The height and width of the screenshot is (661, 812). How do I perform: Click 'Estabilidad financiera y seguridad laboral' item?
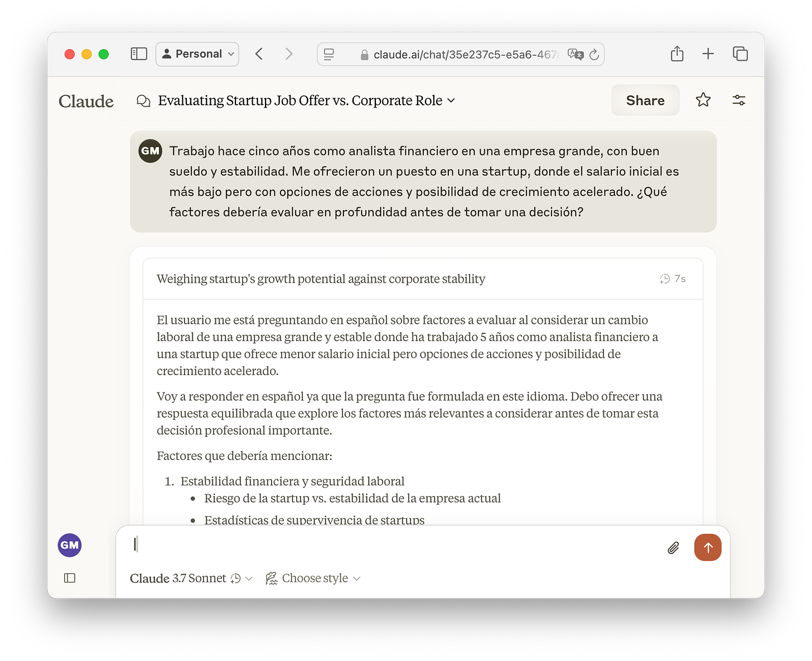click(292, 482)
